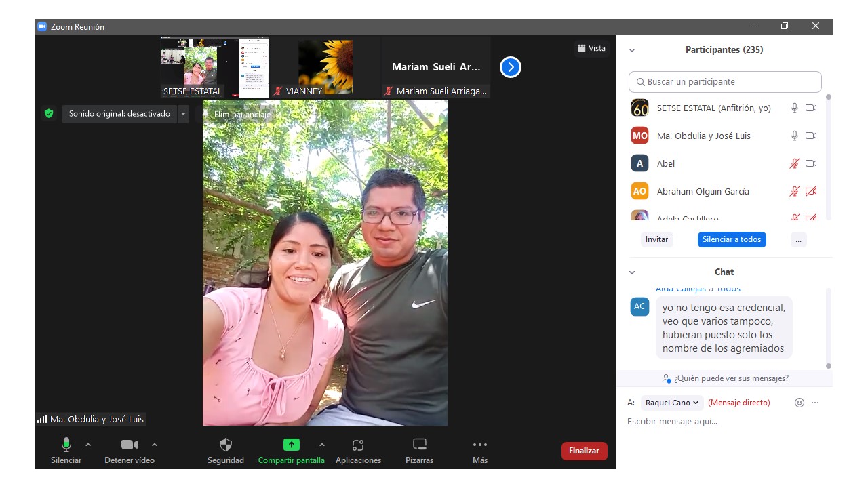Start sharing with Compartir pantalla
Viewport: 868px width, 488px height.
pyautogui.click(x=291, y=451)
